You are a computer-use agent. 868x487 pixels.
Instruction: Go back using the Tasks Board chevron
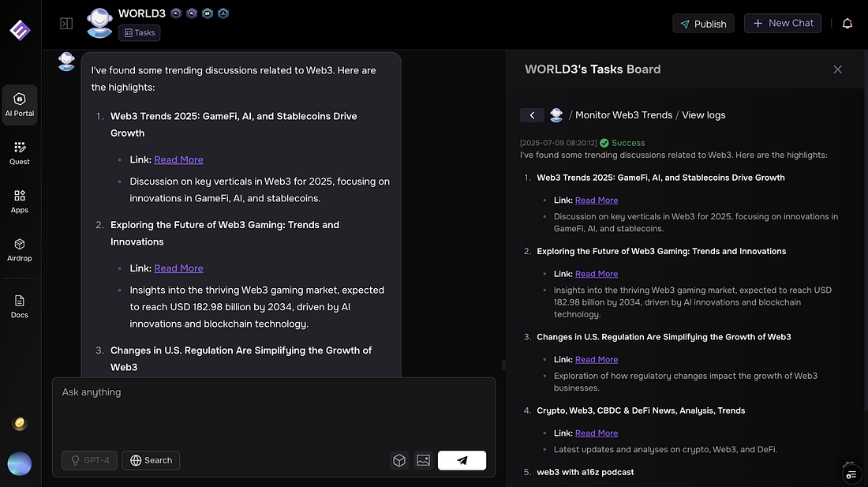pyautogui.click(x=532, y=115)
